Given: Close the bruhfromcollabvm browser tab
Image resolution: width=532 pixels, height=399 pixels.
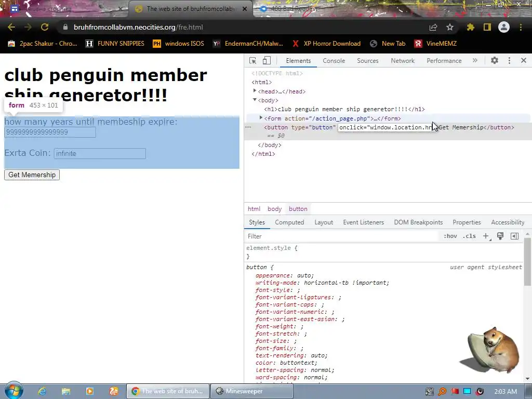Looking at the screenshot, I should click(245, 9).
